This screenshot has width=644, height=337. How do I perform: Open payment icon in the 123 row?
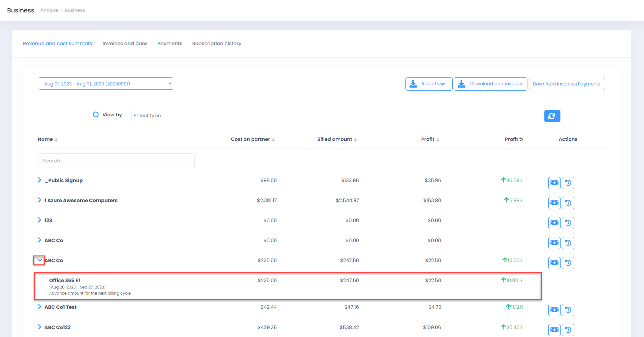coord(554,223)
